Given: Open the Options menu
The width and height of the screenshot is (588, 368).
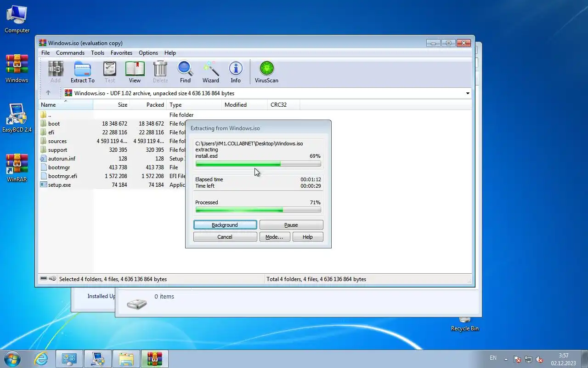Looking at the screenshot, I should tap(148, 53).
